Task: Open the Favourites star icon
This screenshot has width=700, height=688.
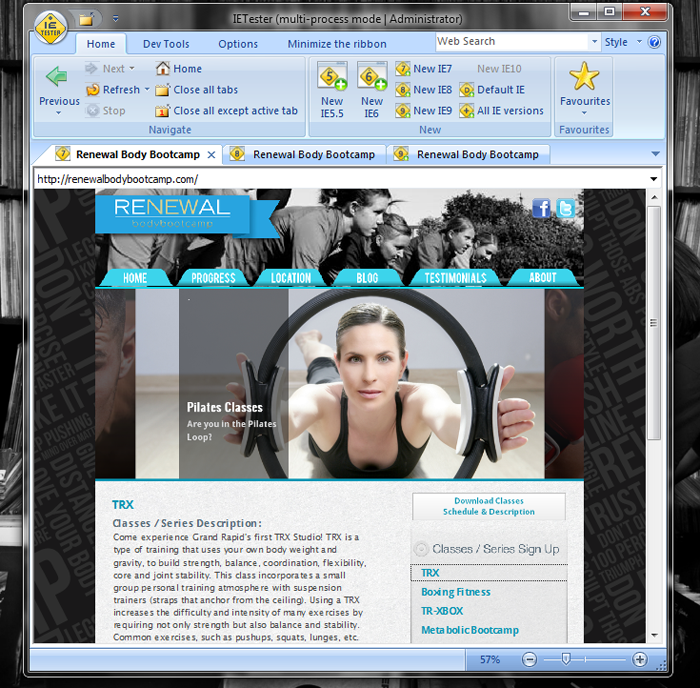Action: (x=584, y=78)
